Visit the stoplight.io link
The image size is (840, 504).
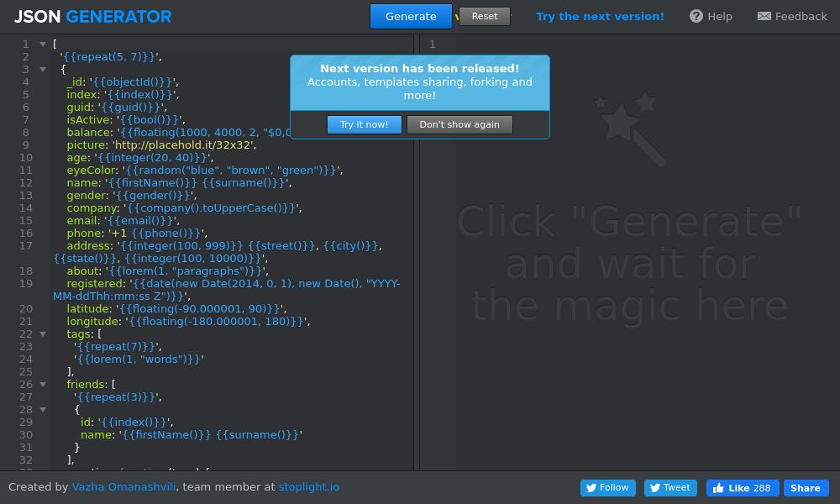pos(309,487)
